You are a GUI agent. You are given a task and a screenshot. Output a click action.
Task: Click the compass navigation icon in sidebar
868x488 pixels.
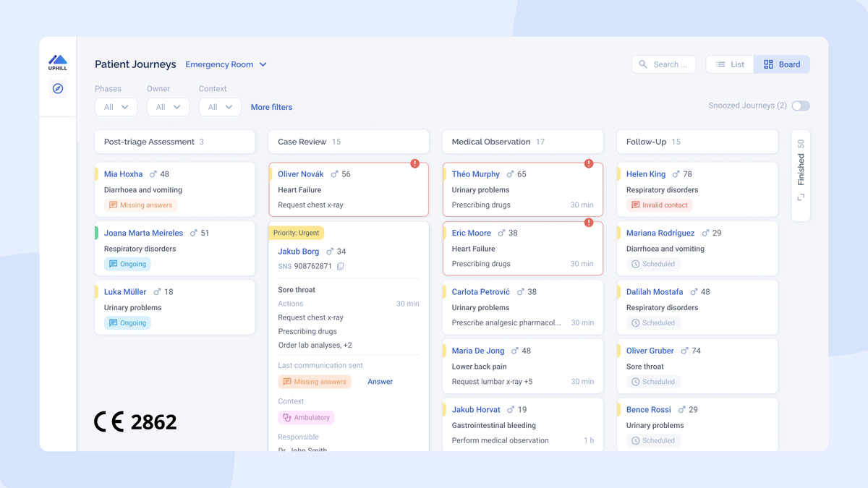(58, 89)
